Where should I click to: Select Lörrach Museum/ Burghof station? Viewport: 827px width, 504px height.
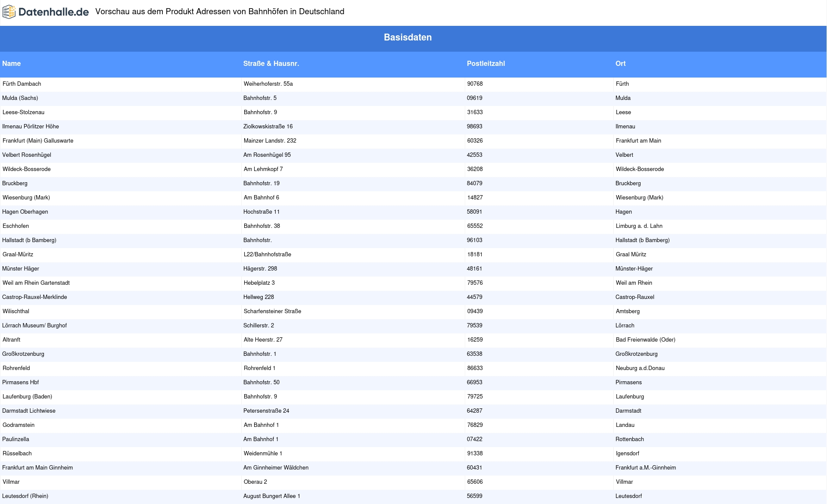pos(34,326)
